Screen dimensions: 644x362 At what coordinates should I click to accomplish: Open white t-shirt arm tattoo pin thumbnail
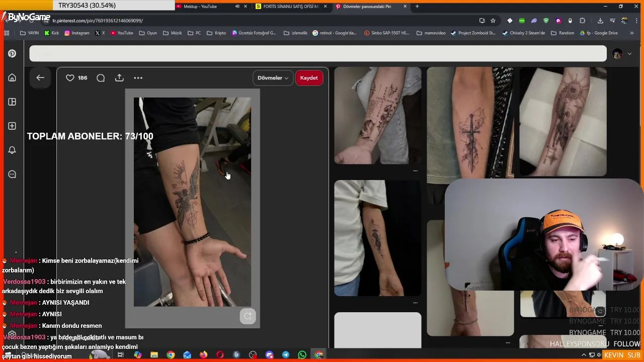click(x=378, y=238)
